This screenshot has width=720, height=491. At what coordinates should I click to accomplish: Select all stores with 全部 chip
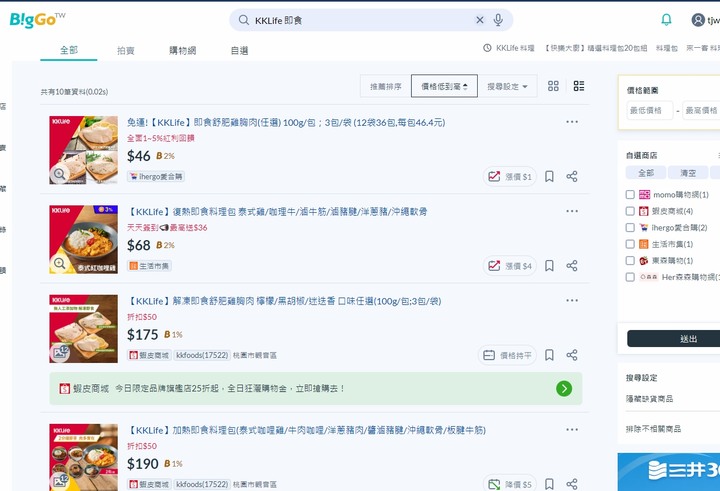[646, 173]
